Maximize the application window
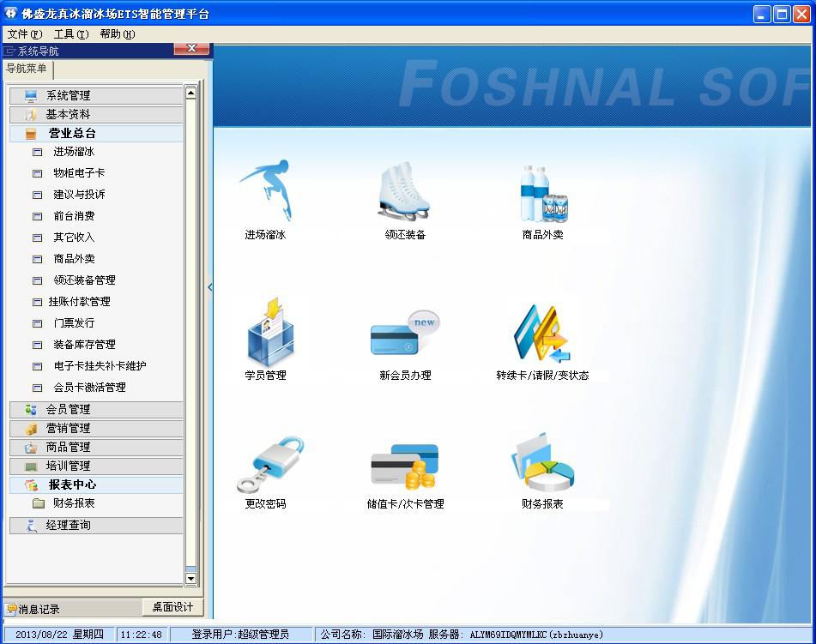Viewport: 816px width, 644px height. pos(782,14)
